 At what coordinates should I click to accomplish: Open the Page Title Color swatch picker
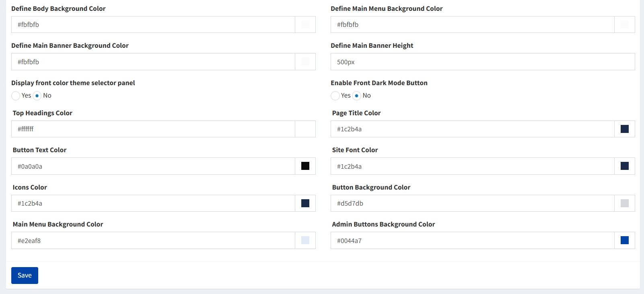pyautogui.click(x=624, y=129)
